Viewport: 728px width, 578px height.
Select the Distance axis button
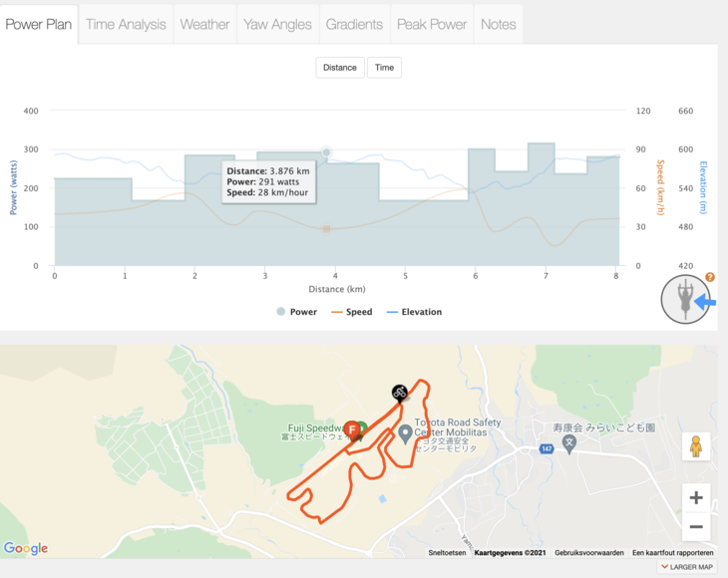coord(340,68)
